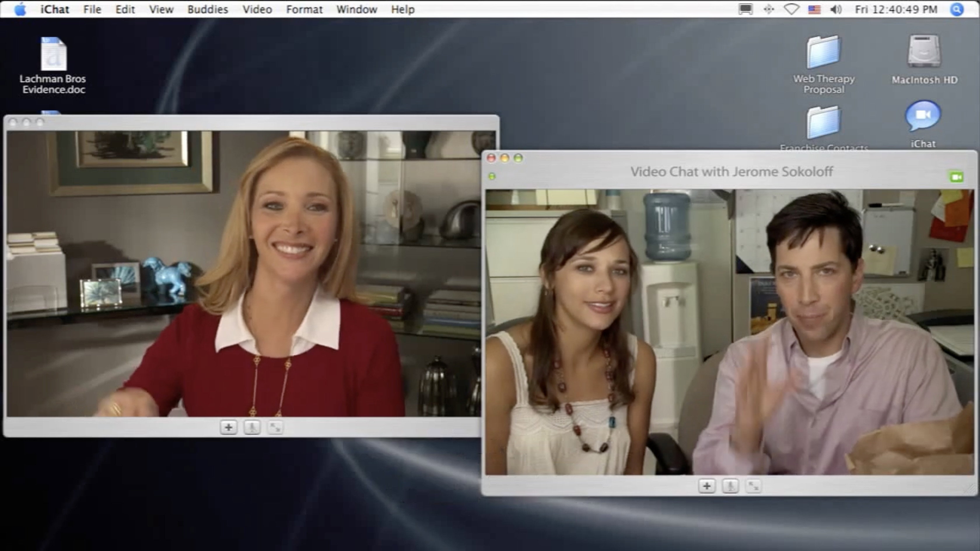Open the Buddies menu
The image size is (980, 551).
tap(208, 9)
